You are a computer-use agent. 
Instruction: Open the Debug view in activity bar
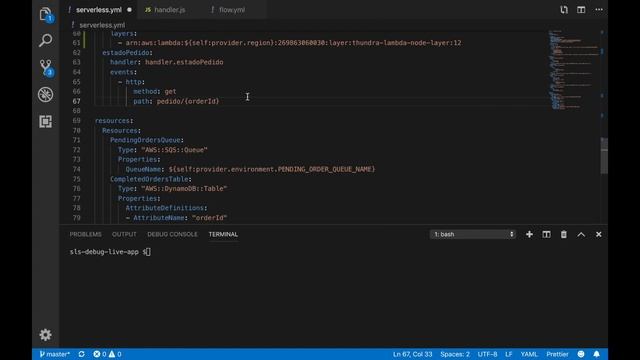(x=45, y=95)
